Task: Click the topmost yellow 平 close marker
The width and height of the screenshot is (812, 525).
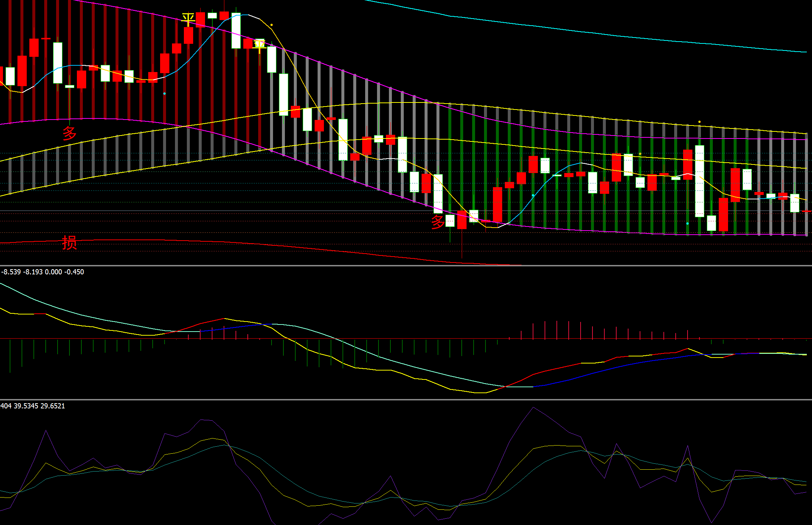Action: pyautogui.click(x=188, y=19)
